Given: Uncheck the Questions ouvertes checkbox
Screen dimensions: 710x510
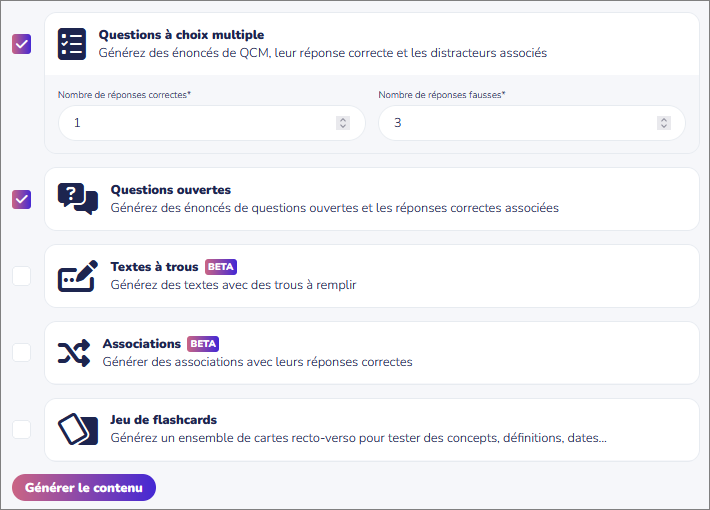Looking at the screenshot, I should coord(21,199).
